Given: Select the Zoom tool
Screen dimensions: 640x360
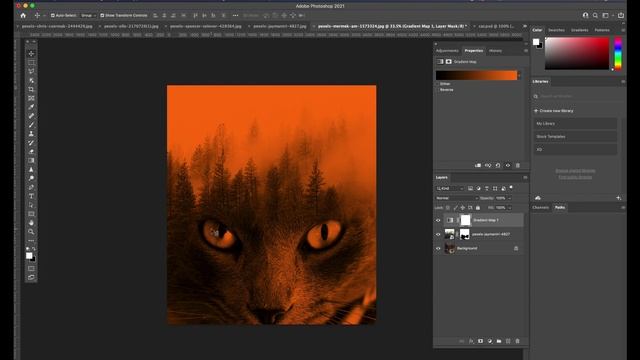Looking at the screenshot, I should tap(31, 232).
